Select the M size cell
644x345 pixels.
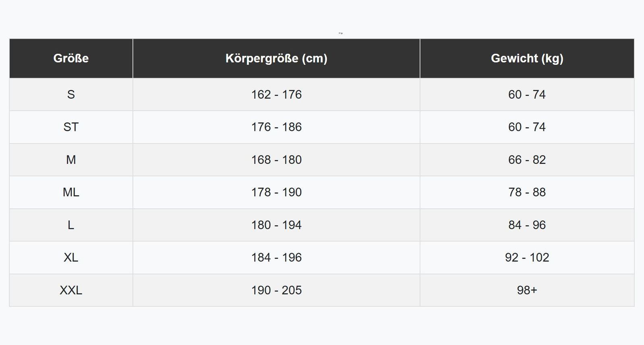coord(71,160)
